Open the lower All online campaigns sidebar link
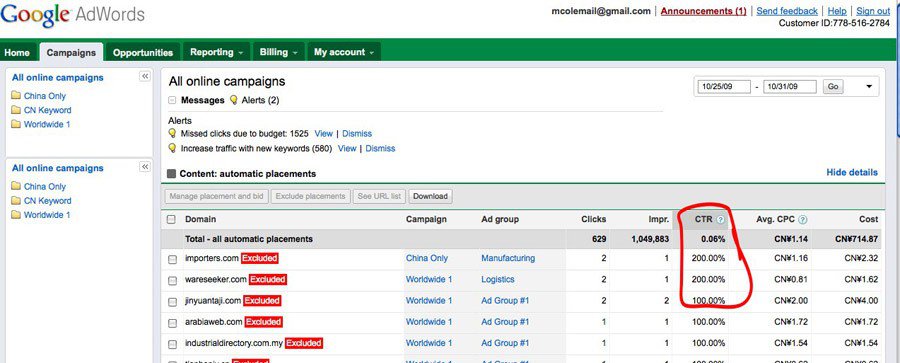This screenshot has height=363, width=900. 58,168
